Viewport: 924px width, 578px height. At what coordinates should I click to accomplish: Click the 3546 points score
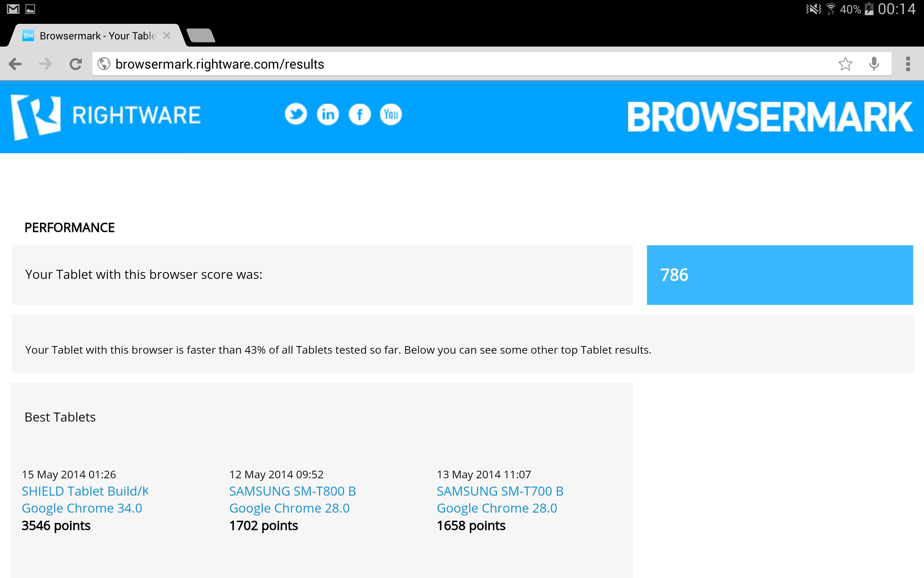[56, 526]
